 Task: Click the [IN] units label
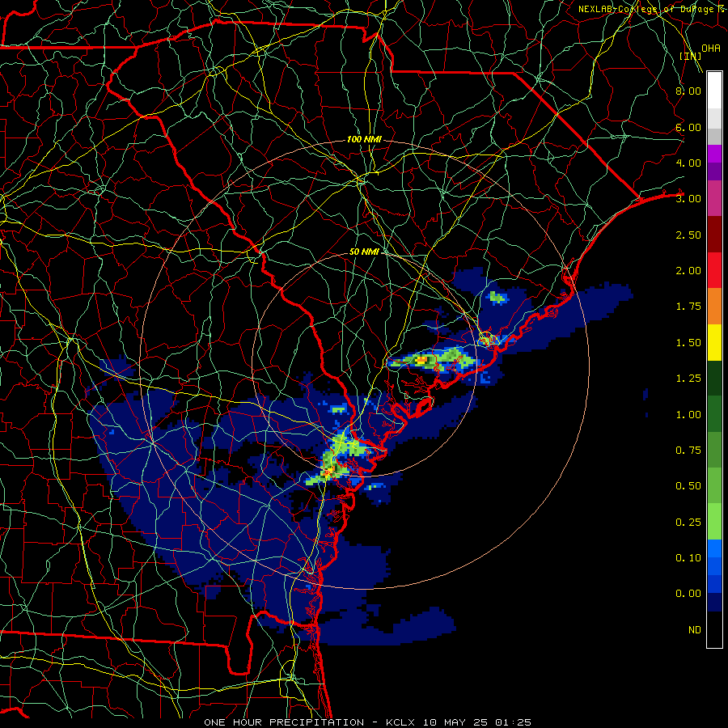(691, 56)
